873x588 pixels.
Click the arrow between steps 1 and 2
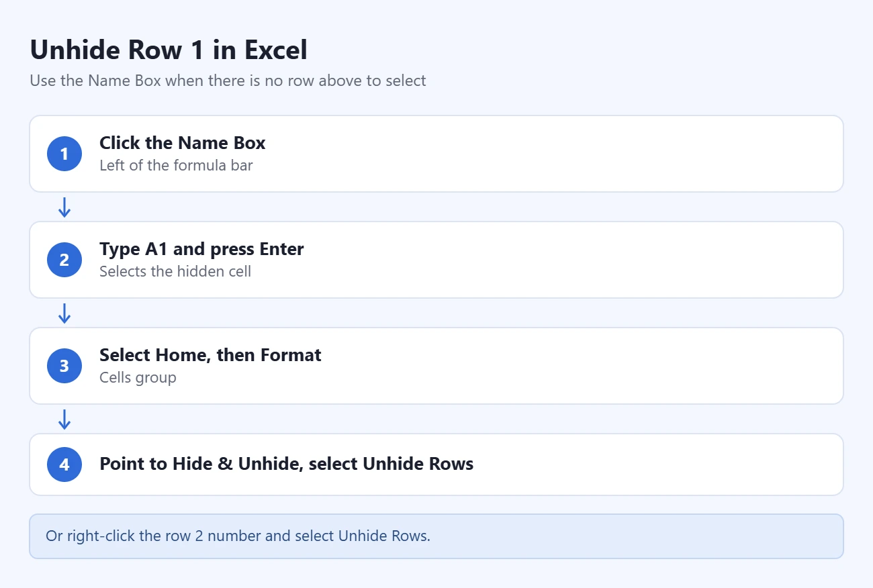tap(64, 207)
